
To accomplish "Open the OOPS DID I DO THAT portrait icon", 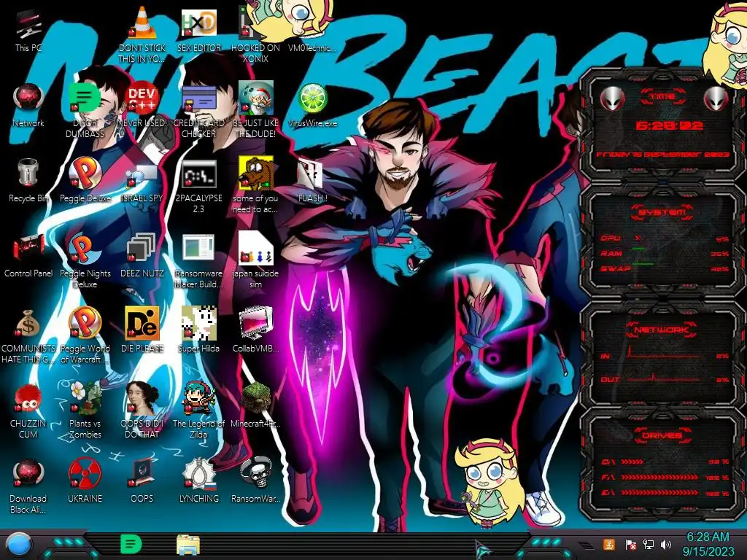I will coord(142,398).
